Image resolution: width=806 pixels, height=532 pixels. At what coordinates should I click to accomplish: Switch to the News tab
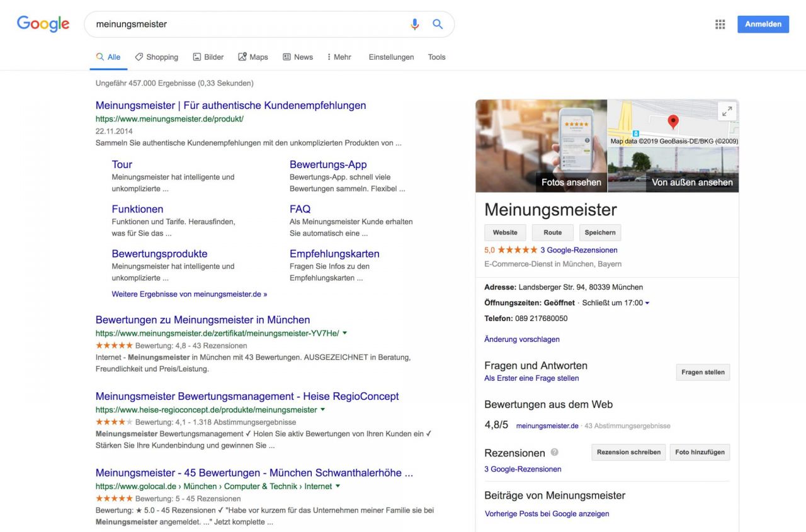(x=298, y=57)
